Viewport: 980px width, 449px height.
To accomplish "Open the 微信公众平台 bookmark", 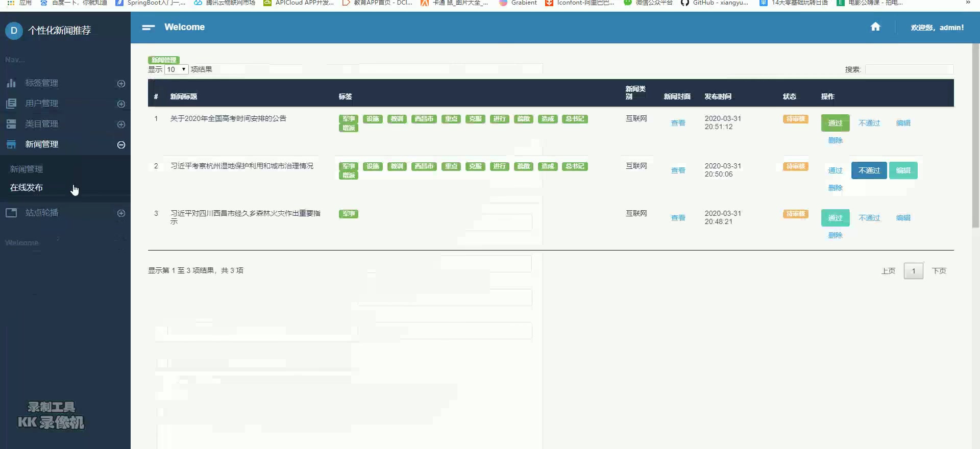I will pyautogui.click(x=648, y=3).
